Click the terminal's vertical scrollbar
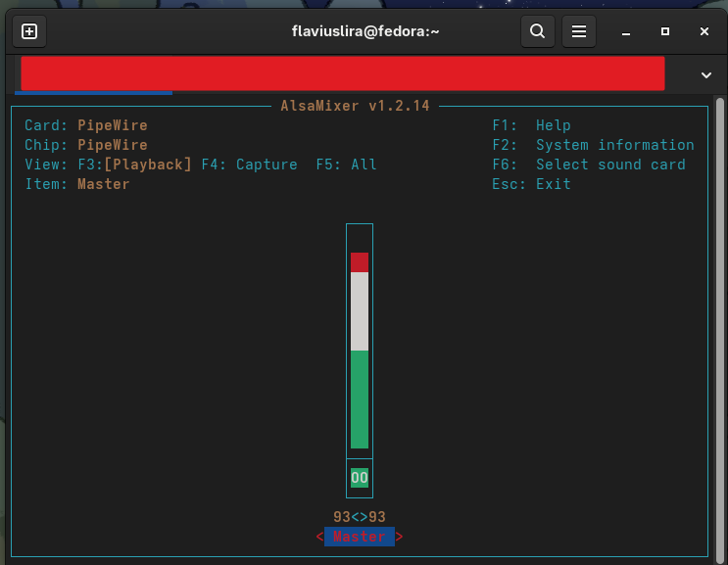Viewport: 728px width, 565px height. (720, 323)
